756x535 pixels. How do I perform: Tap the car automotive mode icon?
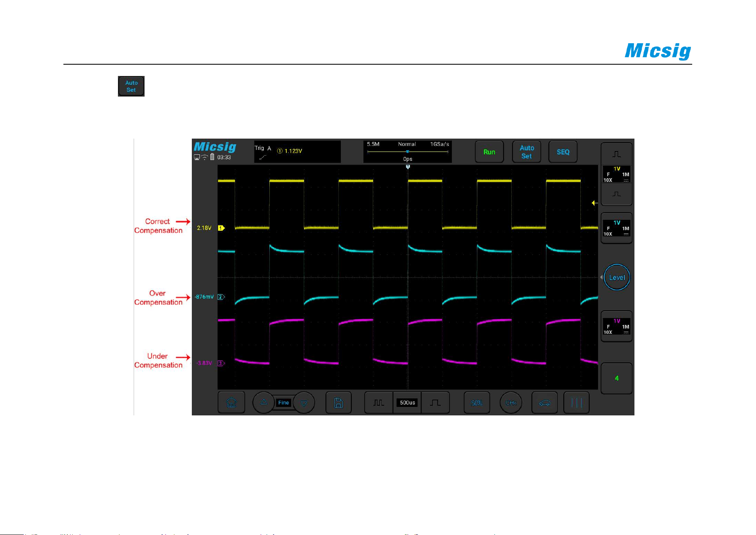544,402
